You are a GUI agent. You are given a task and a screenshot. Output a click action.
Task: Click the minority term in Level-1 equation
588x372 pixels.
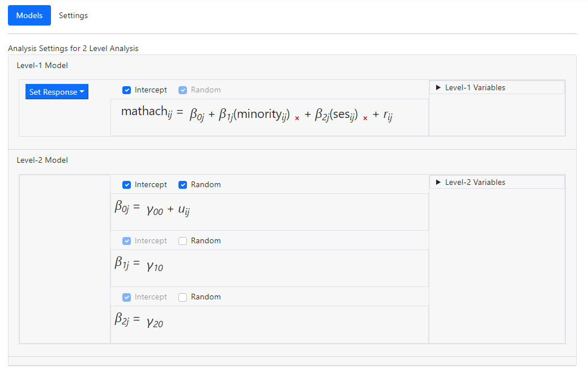pyautogui.click(x=261, y=115)
